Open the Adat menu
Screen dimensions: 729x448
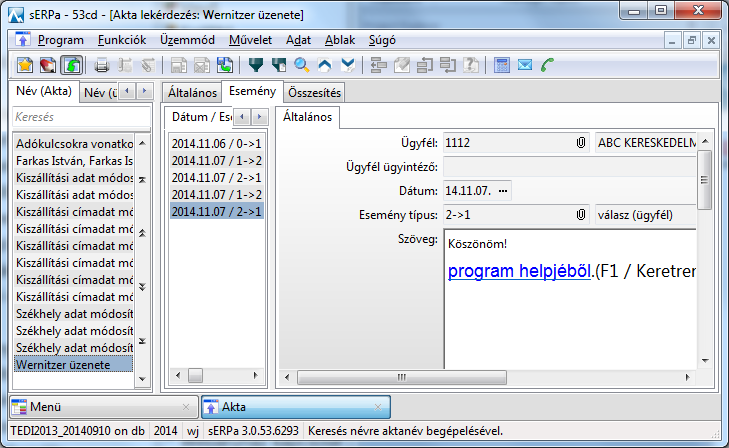298,40
